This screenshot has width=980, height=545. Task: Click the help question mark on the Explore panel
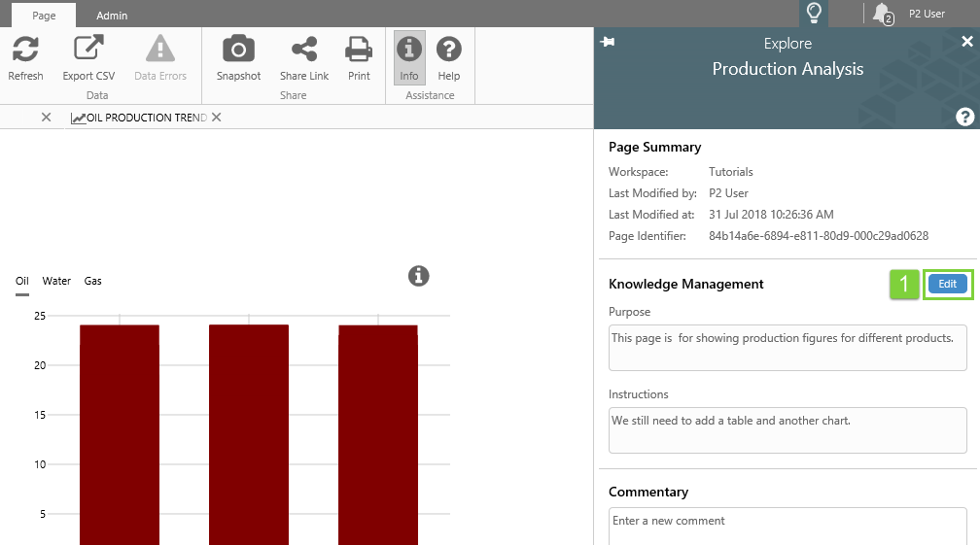pyautogui.click(x=964, y=117)
